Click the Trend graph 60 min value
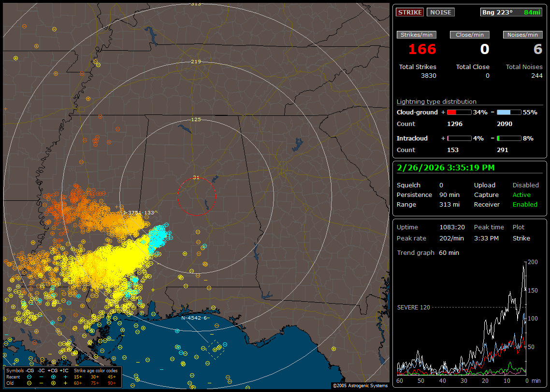The image size is (550, 392). point(449,253)
